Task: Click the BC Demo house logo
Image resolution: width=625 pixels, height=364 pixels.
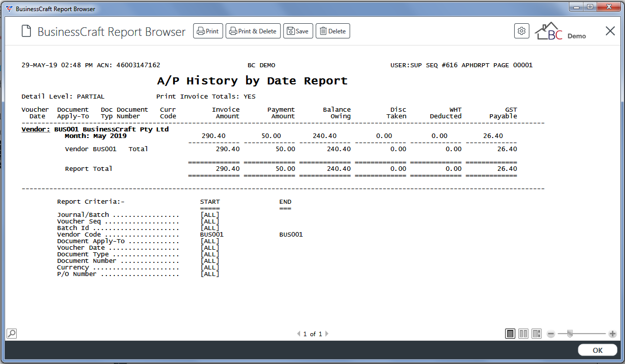Action: (560, 32)
